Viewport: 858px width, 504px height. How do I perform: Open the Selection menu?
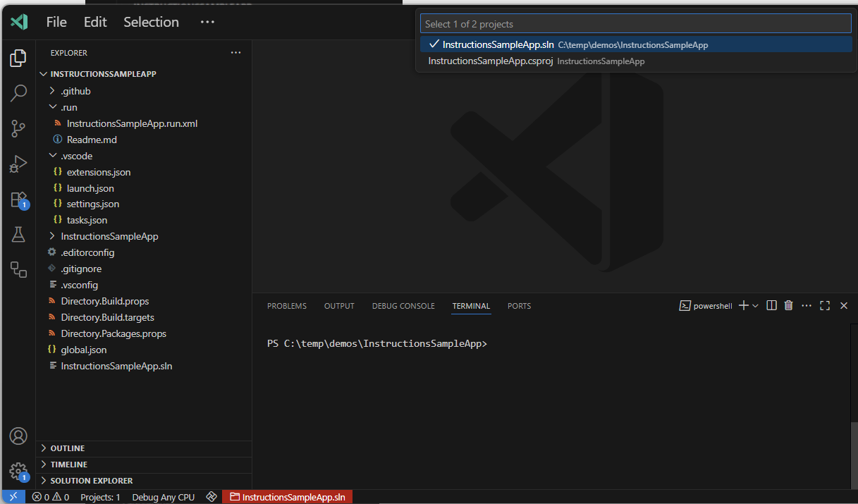coord(152,22)
